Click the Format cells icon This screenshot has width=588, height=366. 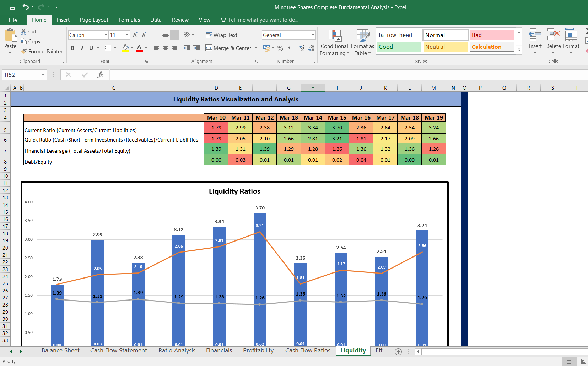[x=571, y=36]
